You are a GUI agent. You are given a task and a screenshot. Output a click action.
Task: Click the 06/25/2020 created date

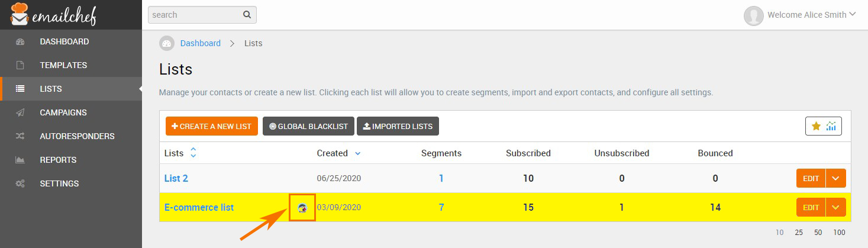339,178
